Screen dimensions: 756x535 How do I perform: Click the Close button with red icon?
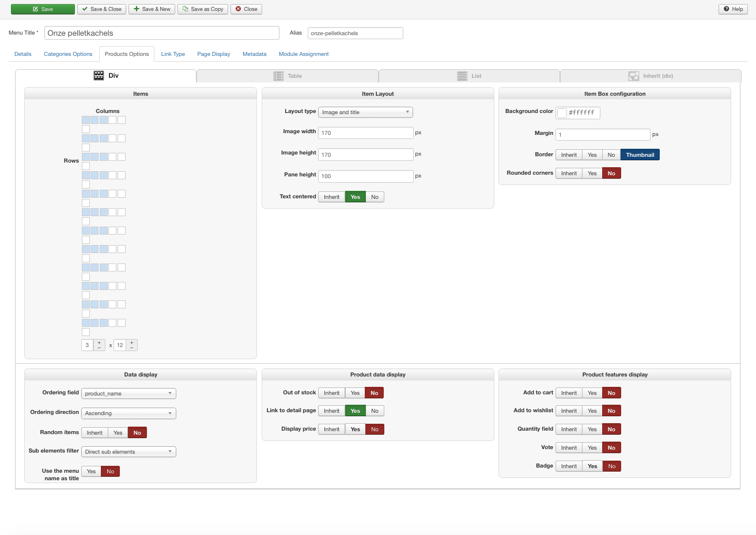pos(246,9)
